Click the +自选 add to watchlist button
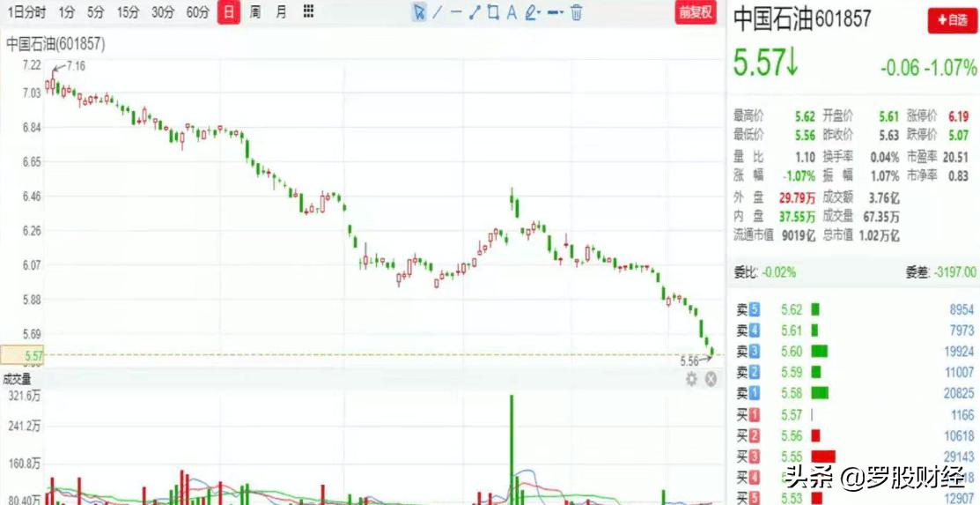 [951, 20]
